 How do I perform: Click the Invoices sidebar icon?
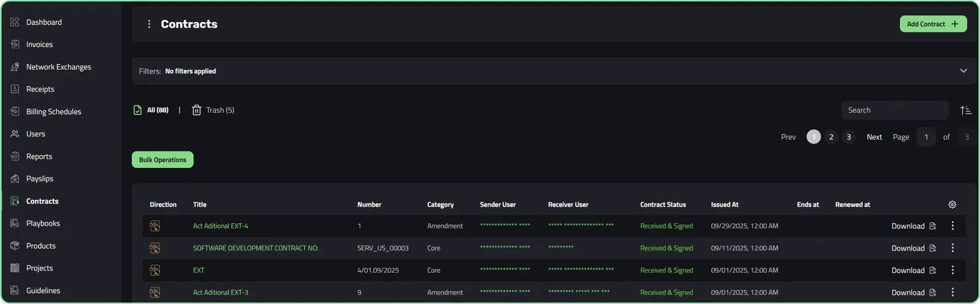15,44
